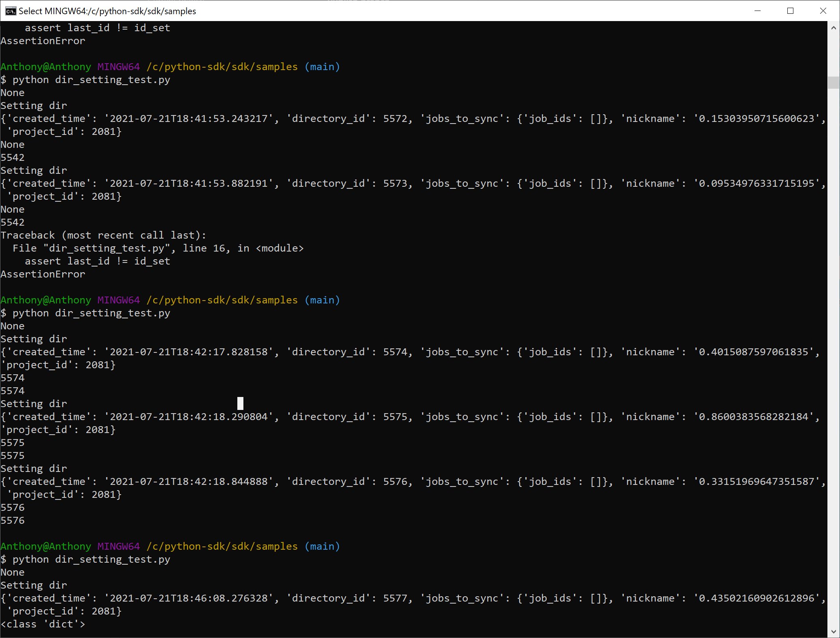Click the <class 'dict'> output line
This screenshot has height=638, width=840.
point(43,624)
